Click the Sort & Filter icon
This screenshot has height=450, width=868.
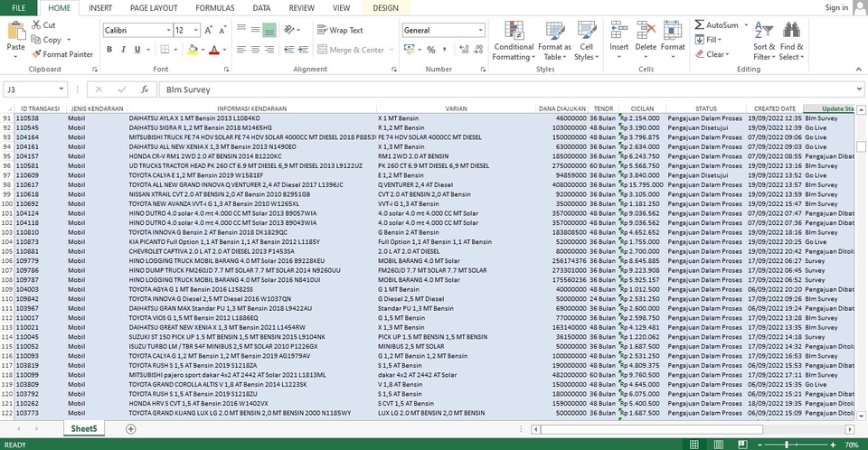click(764, 31)
